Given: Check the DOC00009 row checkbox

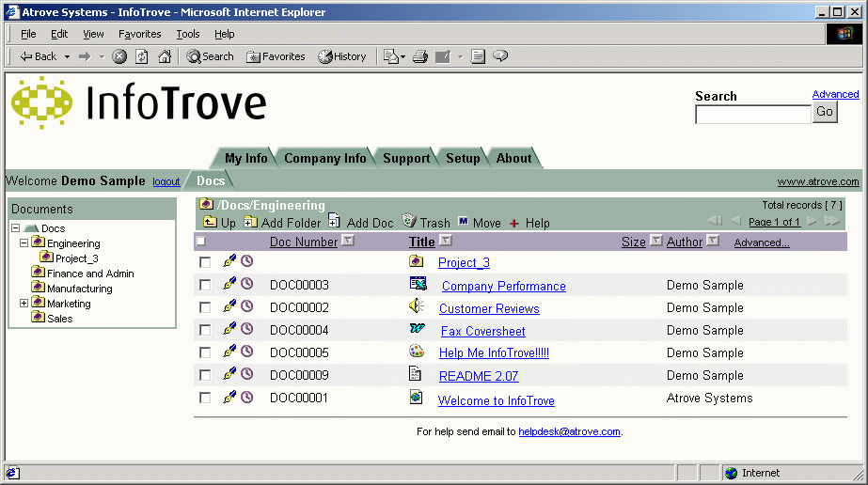Looking at the screenshot, I should [x=205, y=375].
